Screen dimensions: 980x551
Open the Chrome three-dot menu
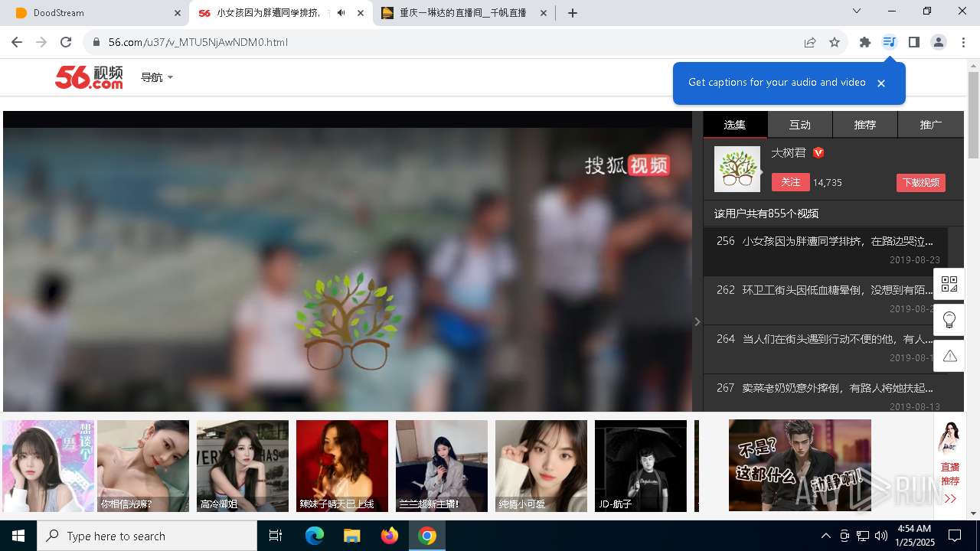pyautogui.click(x=963, y=42)
